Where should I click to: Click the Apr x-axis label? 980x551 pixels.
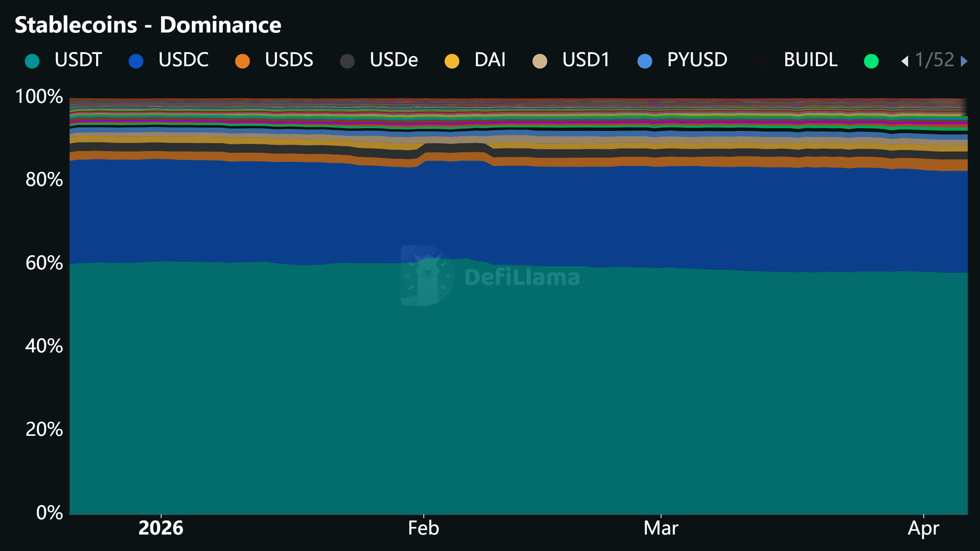[x=923, y=529]
